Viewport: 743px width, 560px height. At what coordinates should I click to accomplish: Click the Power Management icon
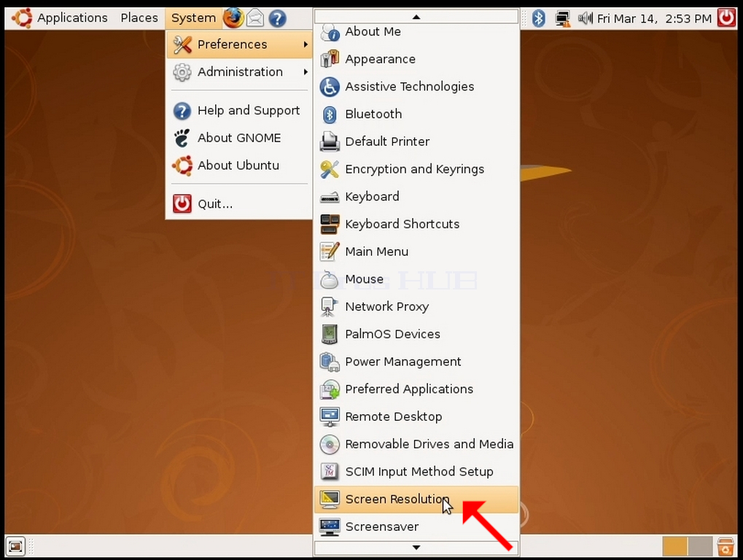330,362
